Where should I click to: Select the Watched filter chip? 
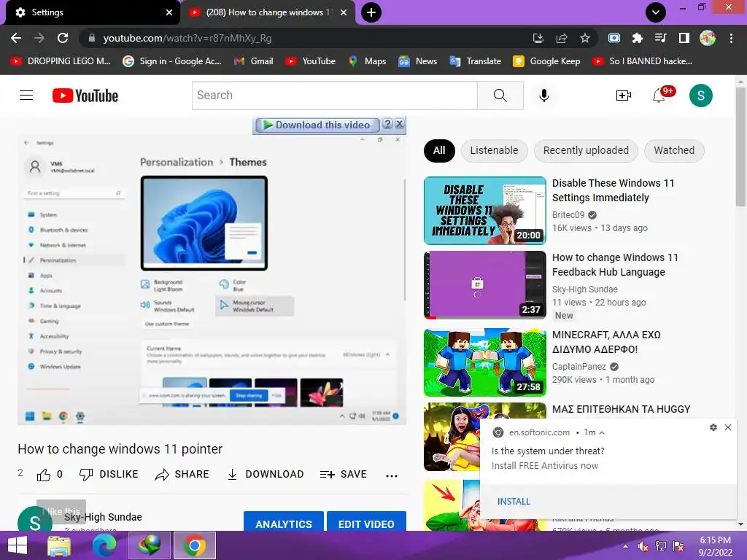click(674, 150)
